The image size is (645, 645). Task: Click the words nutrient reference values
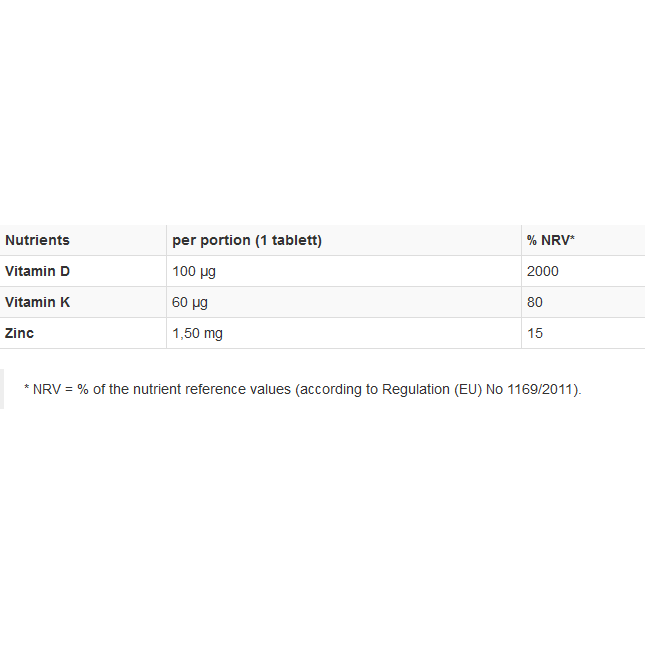[x=212, y=389]
